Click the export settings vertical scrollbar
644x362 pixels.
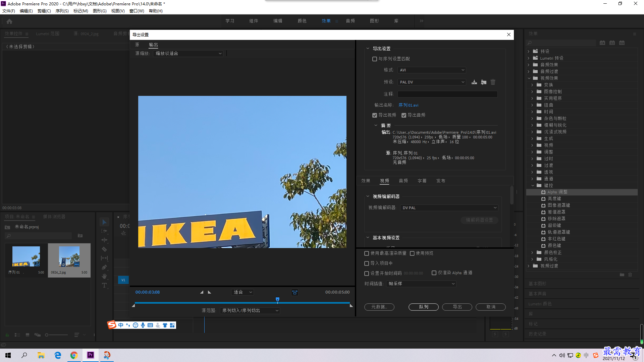pyautogui.click(x=512, y=195)
